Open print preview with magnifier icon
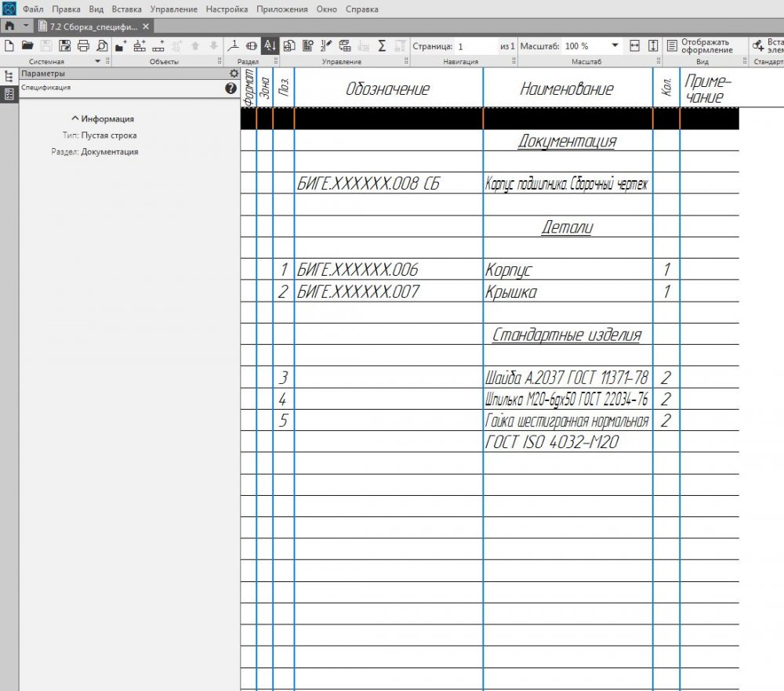The width and height of the screenshot is (784, 691). pos(101,46)
